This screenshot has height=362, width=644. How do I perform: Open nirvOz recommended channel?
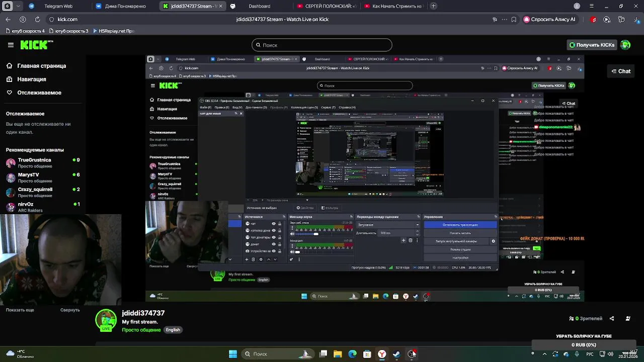pyautogui.click(x=43, y=207)
